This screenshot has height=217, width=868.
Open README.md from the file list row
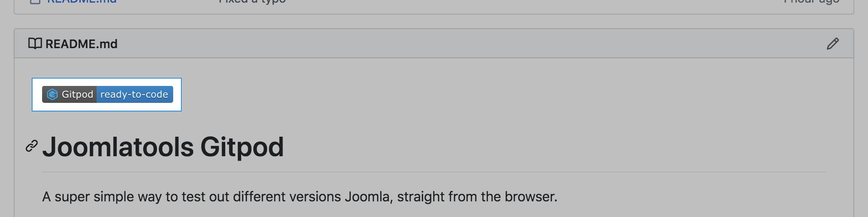pos(82,1)
